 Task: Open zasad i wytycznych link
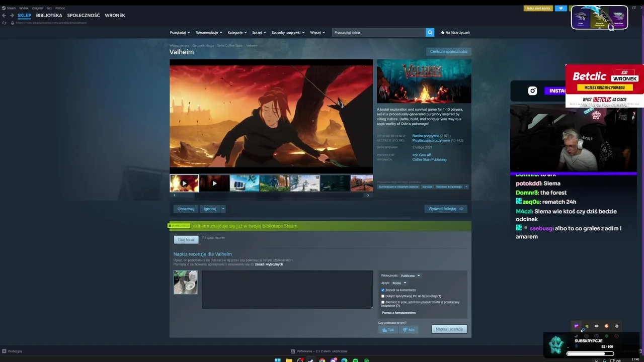pos(269,264)
